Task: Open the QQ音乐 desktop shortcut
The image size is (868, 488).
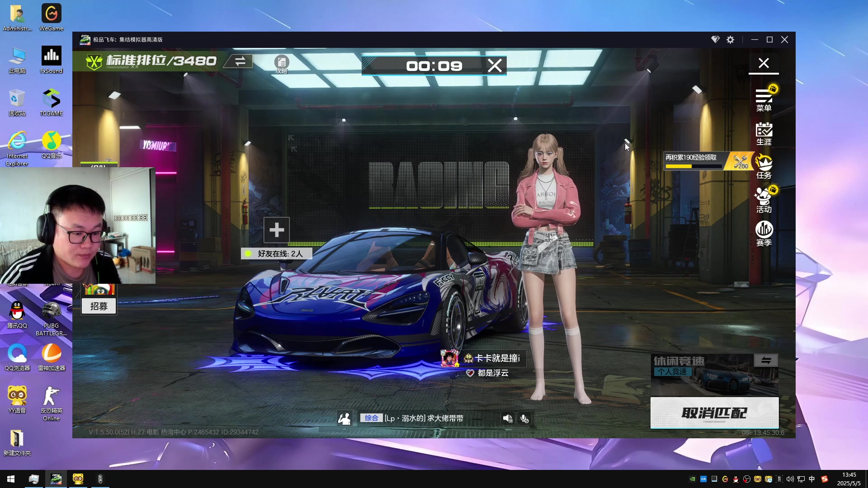Action: click(51, 145)
